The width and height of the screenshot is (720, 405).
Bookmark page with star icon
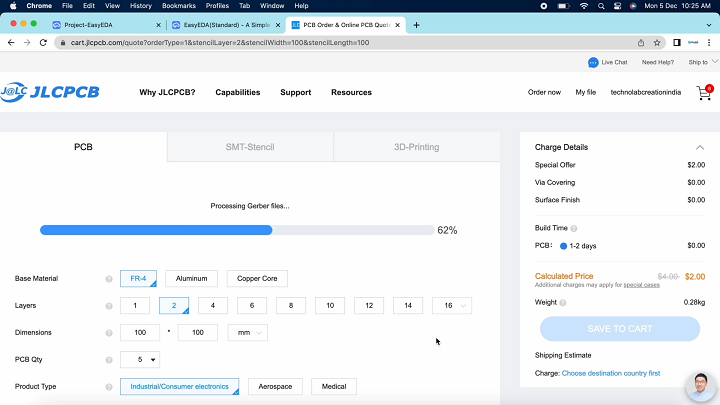point(657,43)
